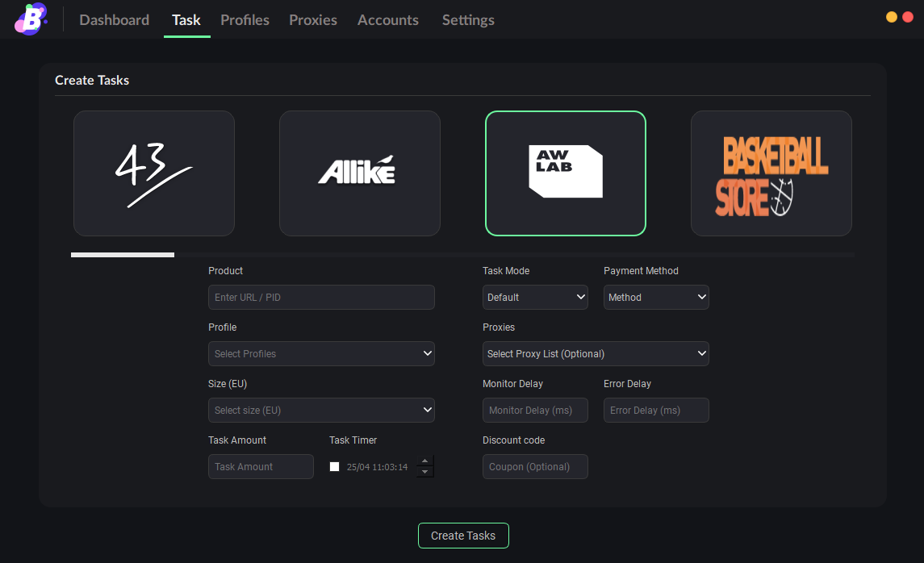
Task: Select the 43 store logo card
Action: coord(154,173)
